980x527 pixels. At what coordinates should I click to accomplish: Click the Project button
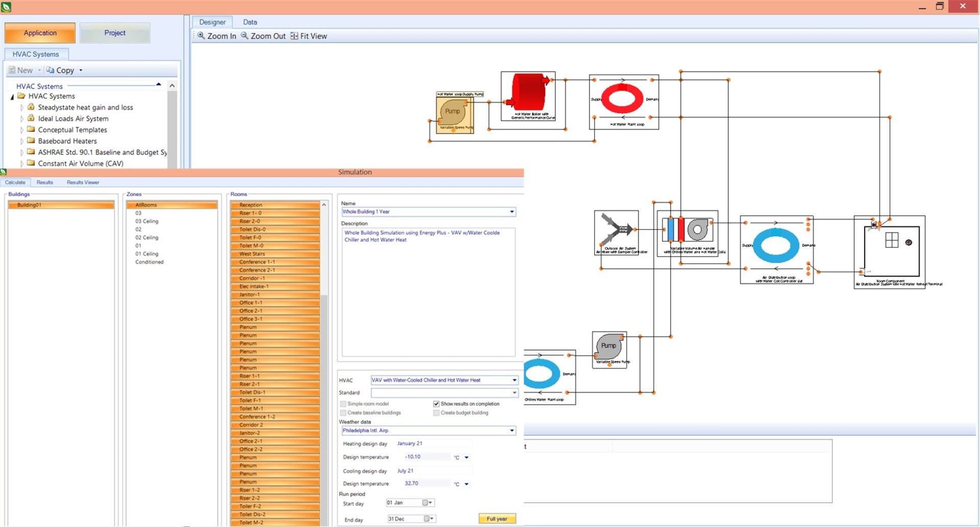tap(115, 33)
